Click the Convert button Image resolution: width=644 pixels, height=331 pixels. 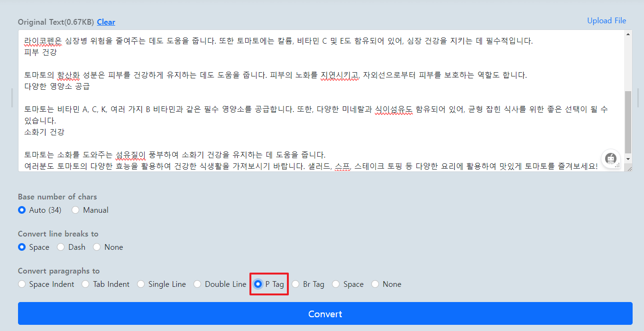[x=325, y=313]
